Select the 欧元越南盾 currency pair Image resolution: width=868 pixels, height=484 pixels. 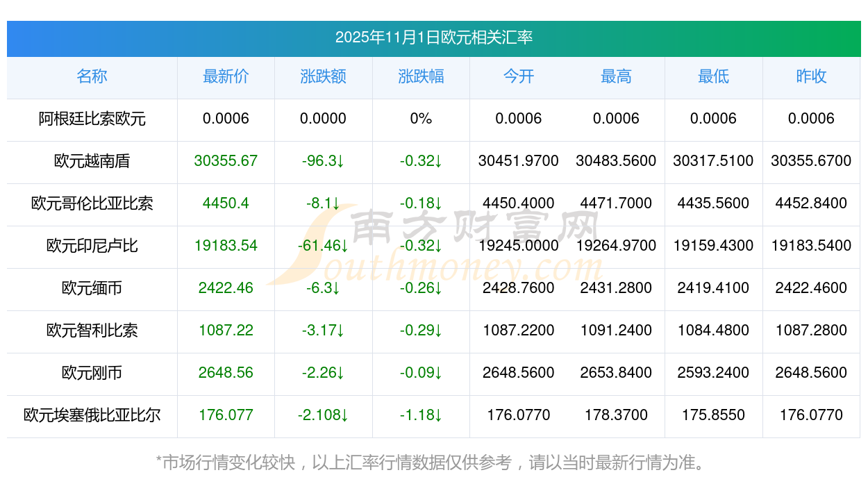coord(92,161)
